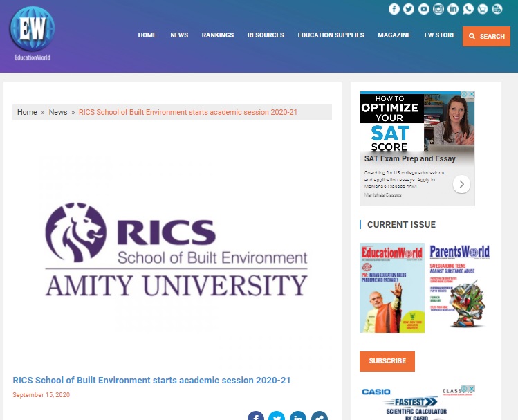Open the ParentsWorld magazine cover
The image size is (518, 420).
tap(459, 286)
